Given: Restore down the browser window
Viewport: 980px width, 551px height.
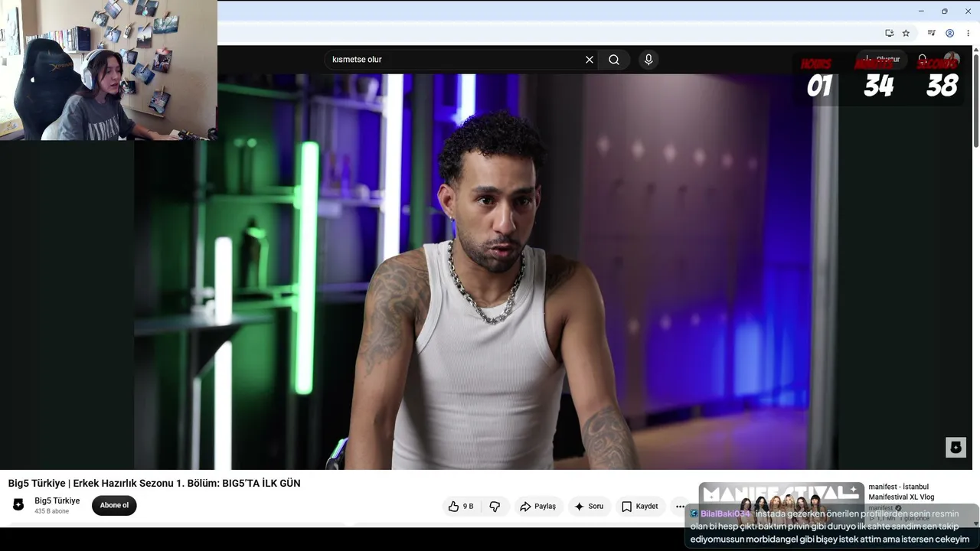Looking at the screenshot, I should (944, 11).
